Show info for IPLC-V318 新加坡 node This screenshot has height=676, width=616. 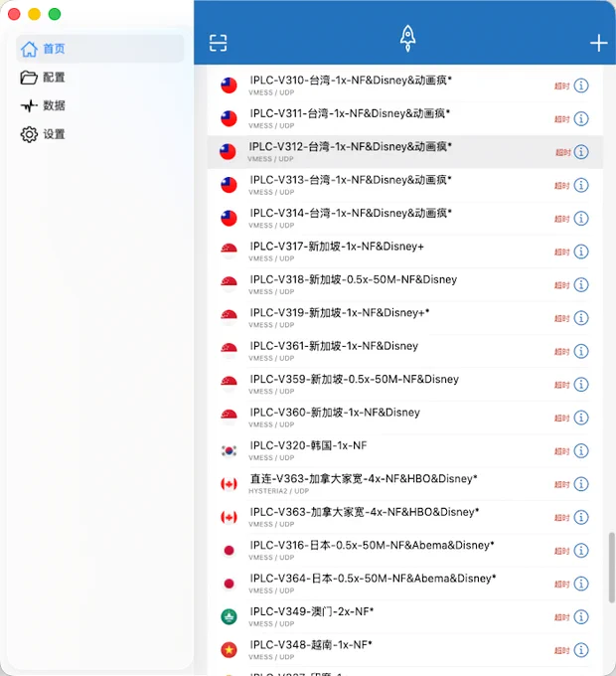(581, 284)
